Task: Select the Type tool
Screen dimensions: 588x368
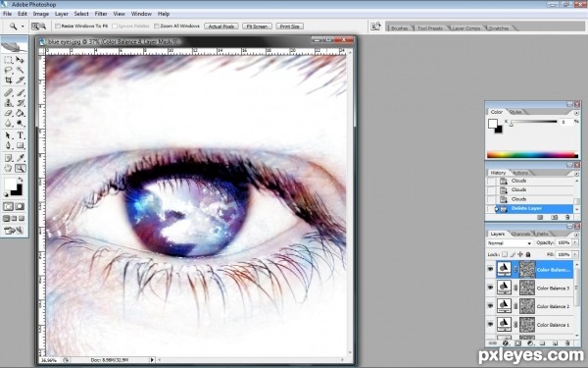Action: click(20, 135)
